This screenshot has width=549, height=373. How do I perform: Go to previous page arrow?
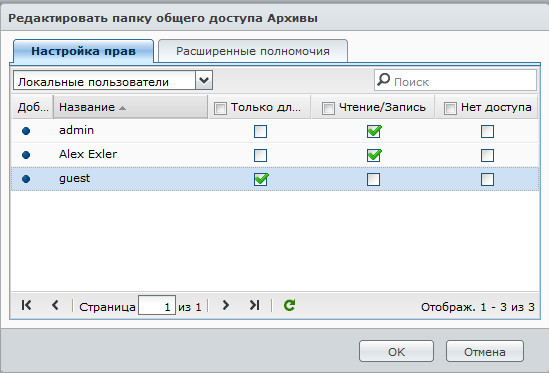click(x=55, y=305)
